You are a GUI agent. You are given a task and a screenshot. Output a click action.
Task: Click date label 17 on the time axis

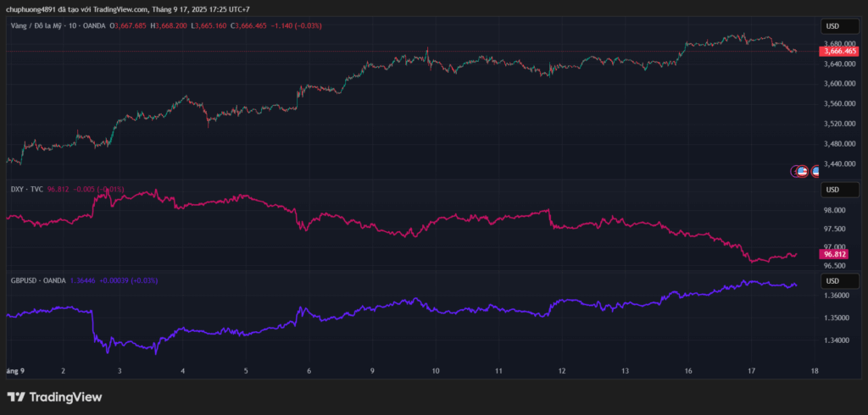[x=751, y=371]
